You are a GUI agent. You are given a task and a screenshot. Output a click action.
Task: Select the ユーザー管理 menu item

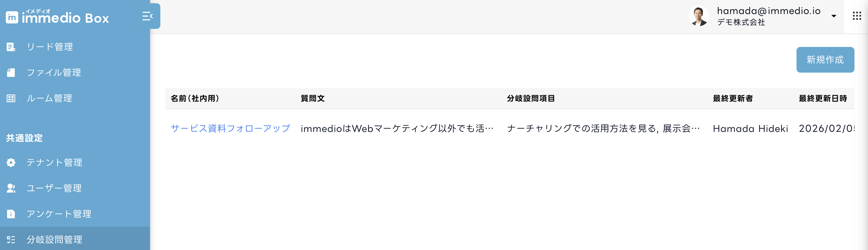click(54, 188)
